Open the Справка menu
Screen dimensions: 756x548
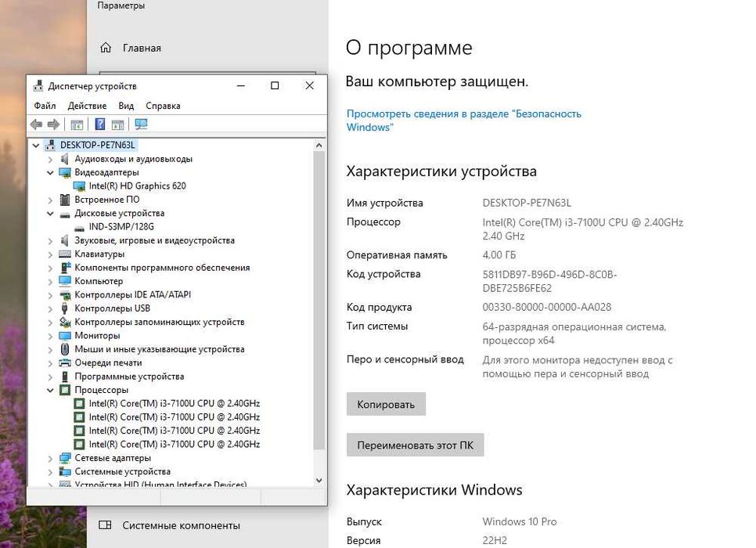163,106
